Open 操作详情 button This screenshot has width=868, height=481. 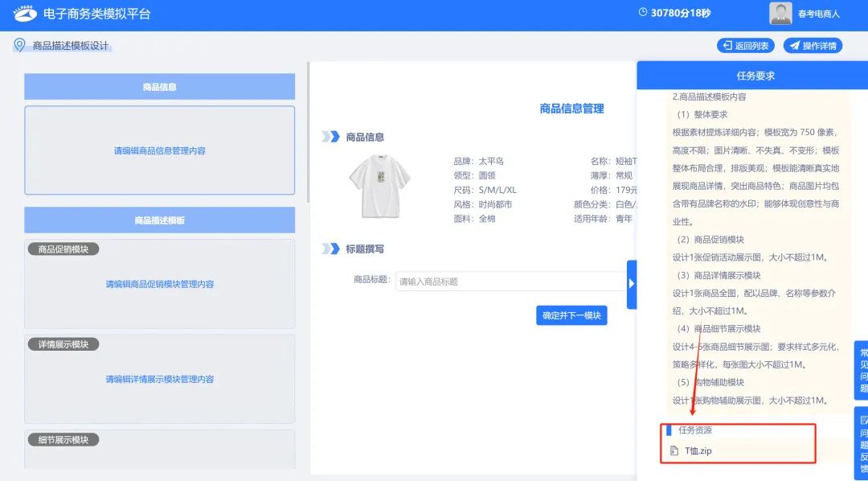click(x=813, y=45)
